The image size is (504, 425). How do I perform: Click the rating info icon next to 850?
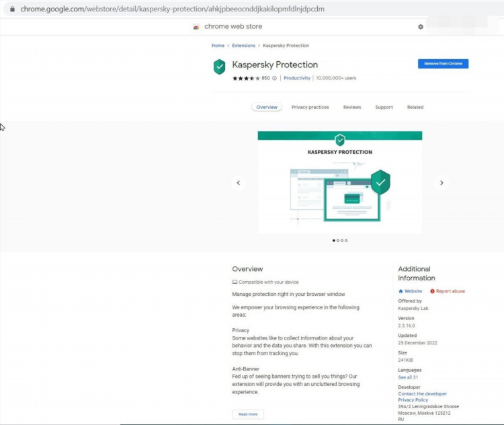point(274,78)
